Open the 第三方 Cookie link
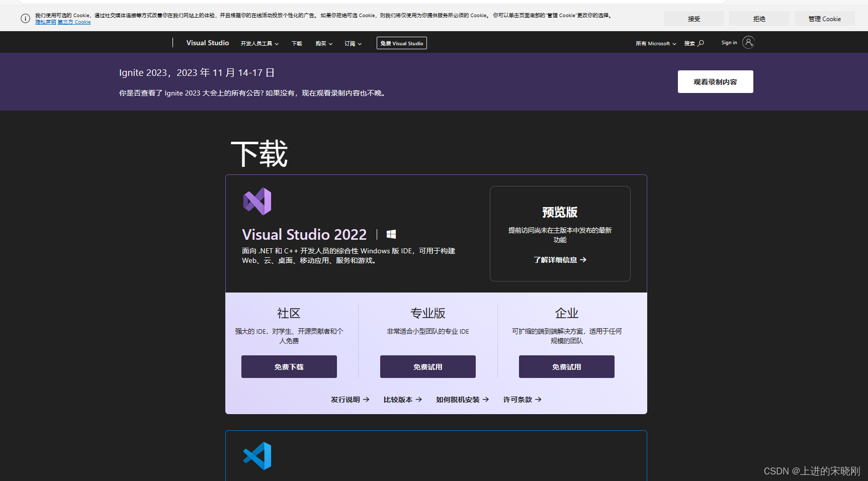868x481 pixels. pos(74,22)
